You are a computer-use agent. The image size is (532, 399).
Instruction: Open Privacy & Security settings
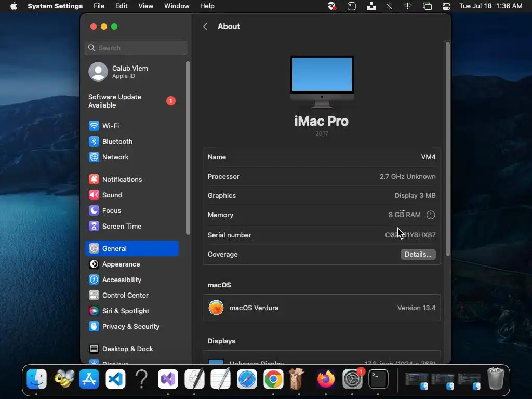(131, 327)
